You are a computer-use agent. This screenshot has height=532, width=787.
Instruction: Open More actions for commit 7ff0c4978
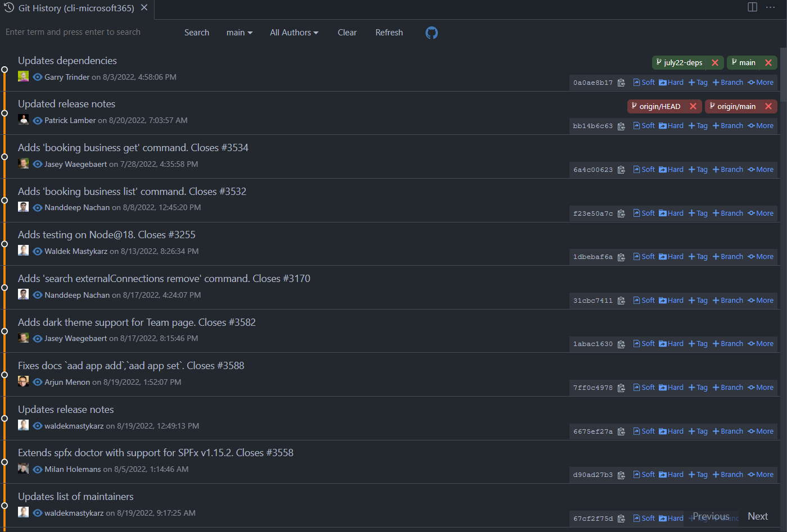pyautogui.click(x=761, y=388)
